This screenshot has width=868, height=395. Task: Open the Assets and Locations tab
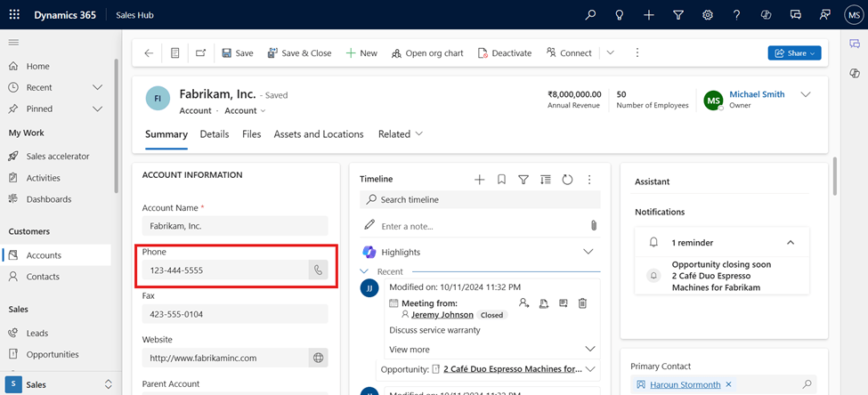[318, 134]
